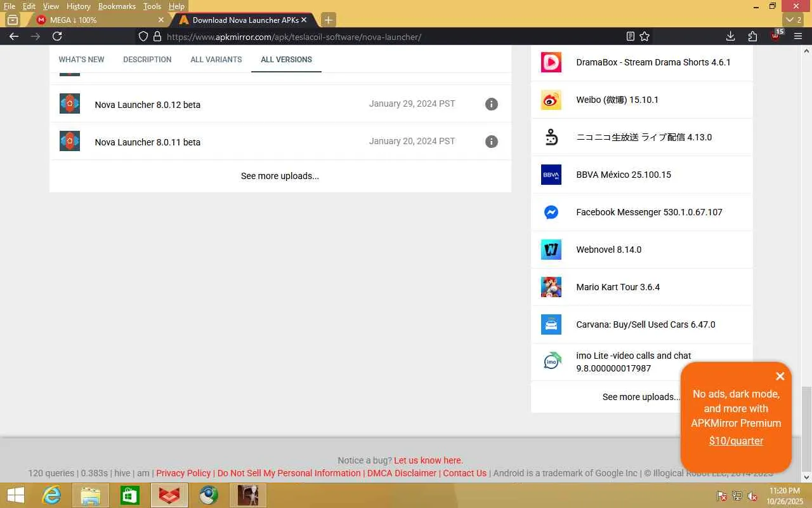Screen dimensions: 812x508
Task: Toggle reader view in address bar
Action: (630, 36)
